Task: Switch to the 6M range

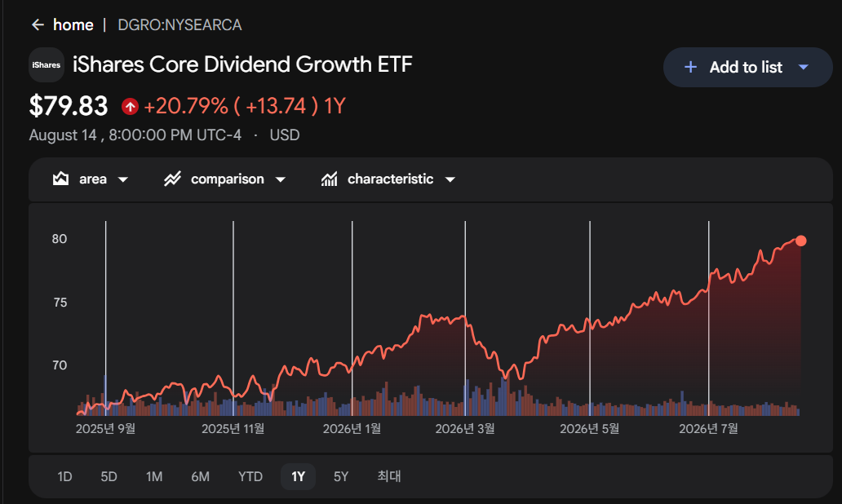Action: click(x=200, y=476)
